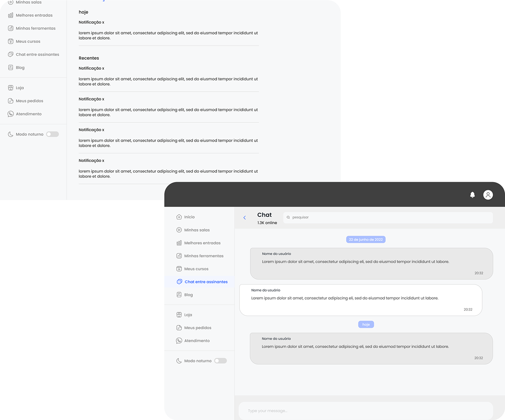505x420 pixels.
Task: Open Início in chat window sidebar
Action: point(189,217)
